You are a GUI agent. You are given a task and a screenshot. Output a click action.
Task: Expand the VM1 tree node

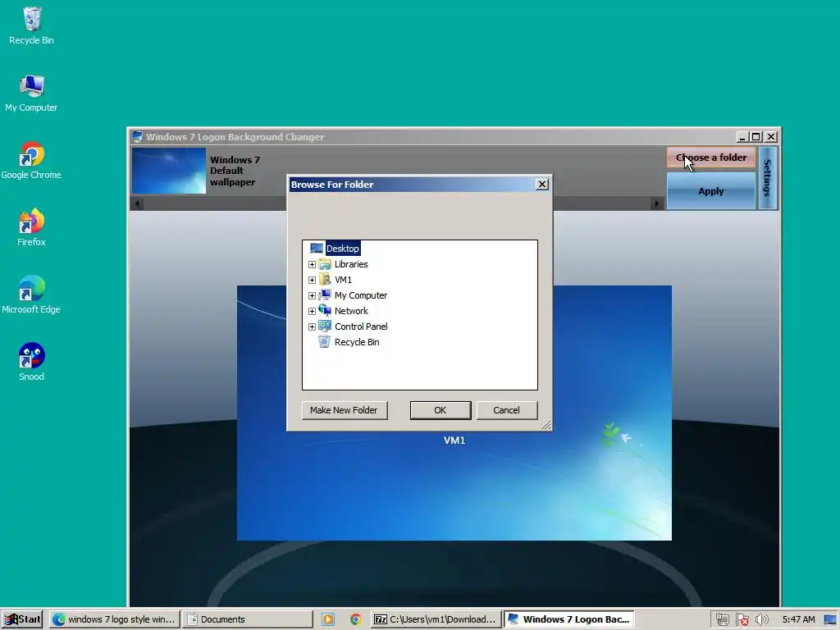click(x=312, y=281)
